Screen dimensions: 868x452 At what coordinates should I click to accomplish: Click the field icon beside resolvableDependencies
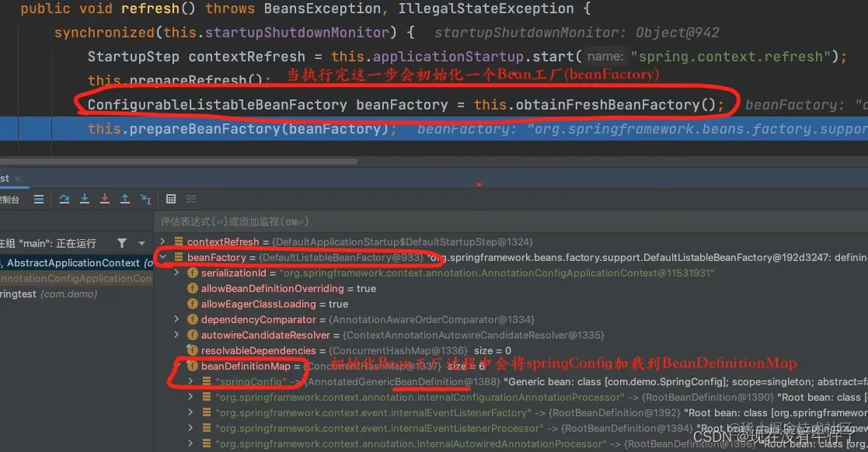pos(193,350)
